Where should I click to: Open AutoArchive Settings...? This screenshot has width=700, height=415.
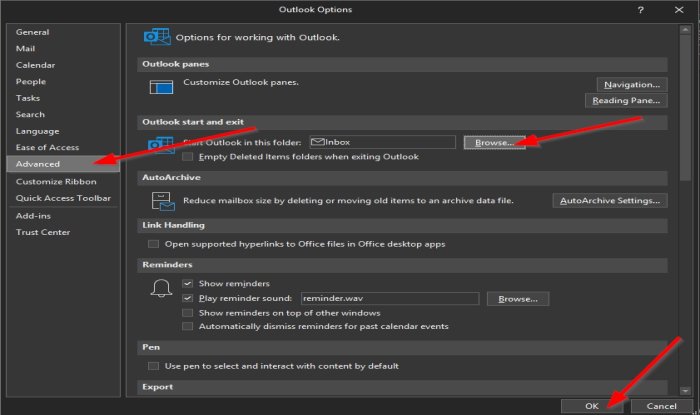coord(610,200)
